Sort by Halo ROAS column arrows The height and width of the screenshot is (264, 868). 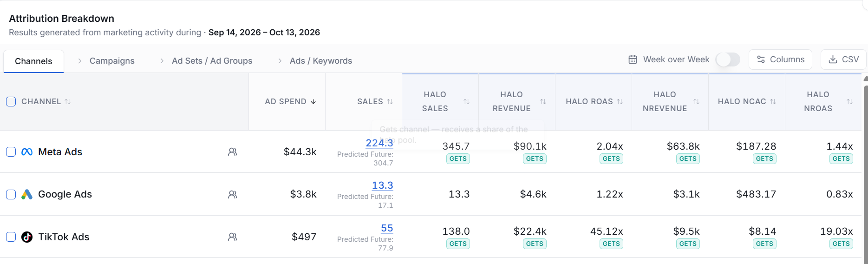[x=620, y=101]
